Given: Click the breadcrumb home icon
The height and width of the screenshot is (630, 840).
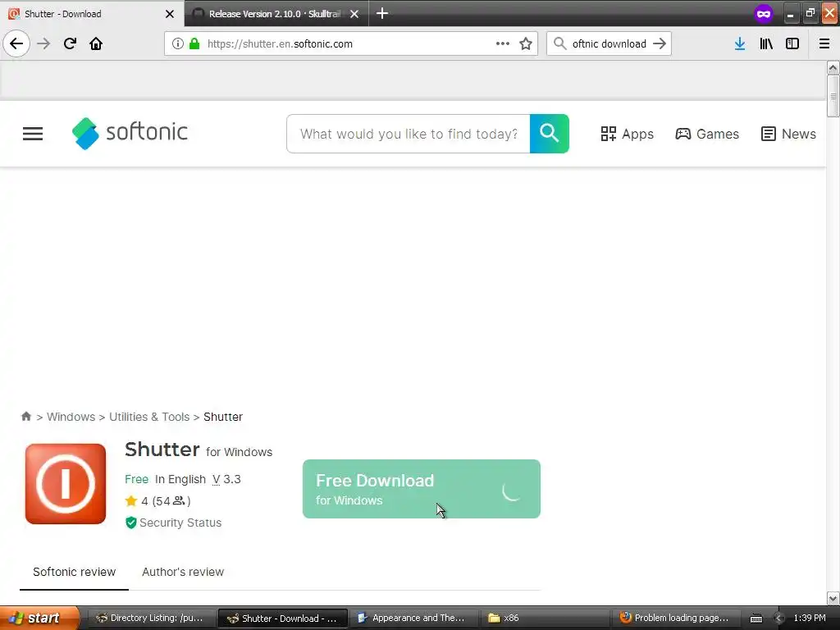Looking at the screenshot, I should click(x=25, y=416).
